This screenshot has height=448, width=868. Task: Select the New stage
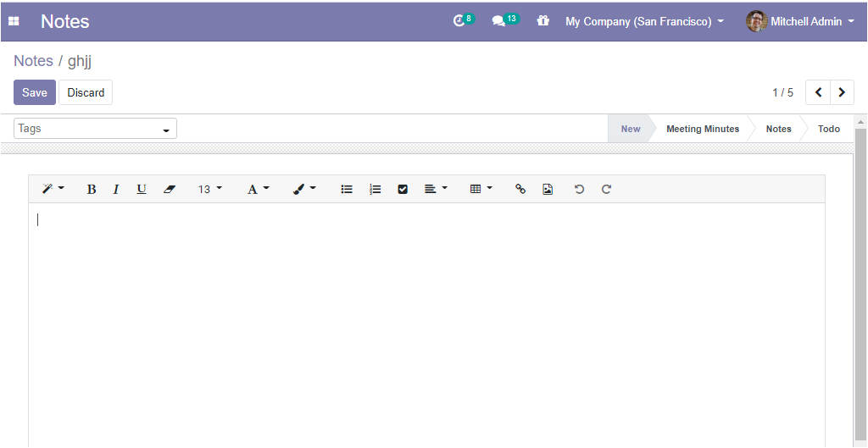click(631, 129)
